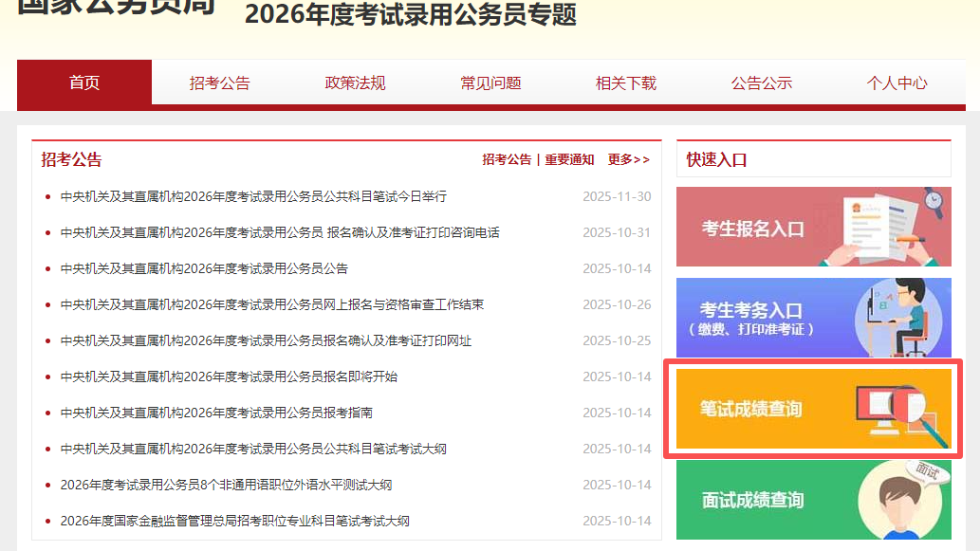Open the 常见问题 menu item
The height and width of the screenshot is (551, 980).
(x=490, y=83)
